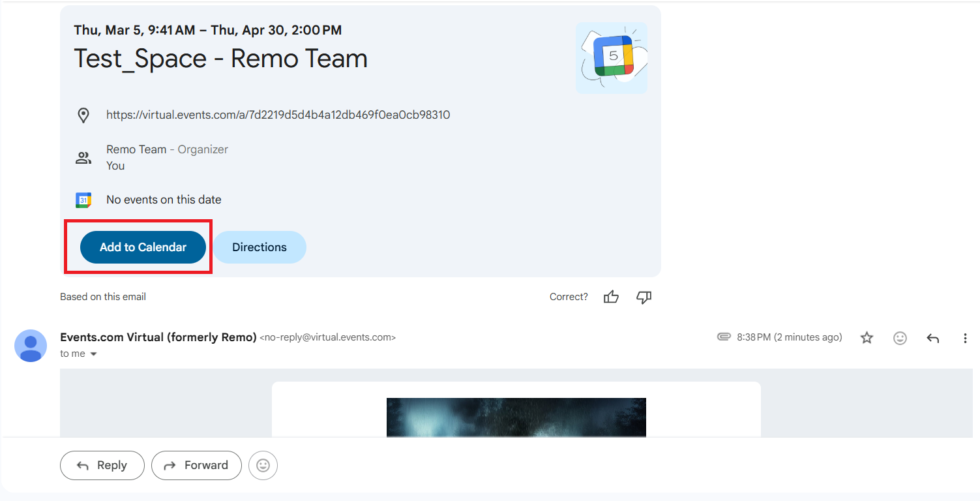
Task: Click the location pin icon
Action: pyautogui.click(x=83, y=114)
